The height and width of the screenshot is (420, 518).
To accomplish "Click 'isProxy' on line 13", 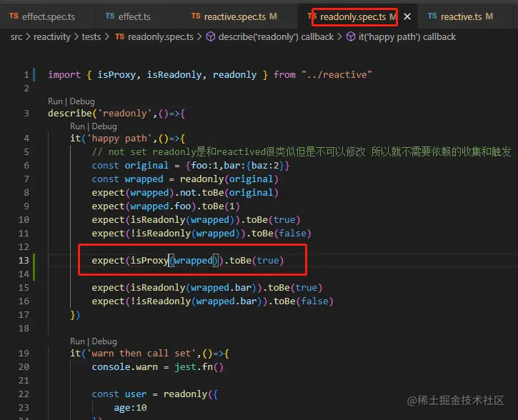I will 149,261.
